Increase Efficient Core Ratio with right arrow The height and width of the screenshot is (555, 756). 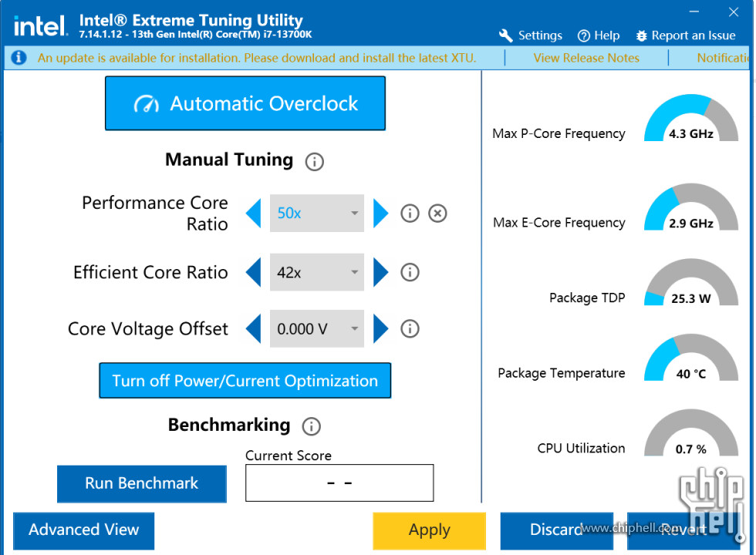click(x=380, y=272)
